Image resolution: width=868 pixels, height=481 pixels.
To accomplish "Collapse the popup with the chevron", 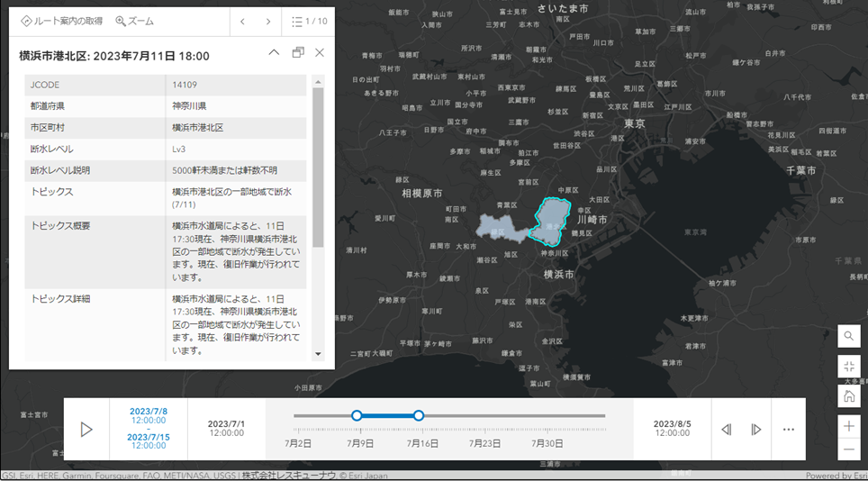I will (275, 53).
